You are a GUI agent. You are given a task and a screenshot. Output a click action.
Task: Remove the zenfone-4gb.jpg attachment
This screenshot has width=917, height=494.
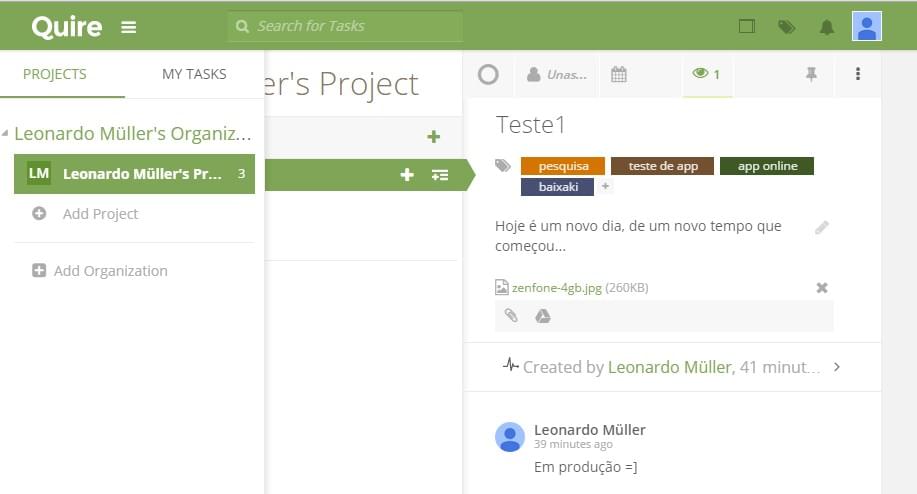click(822, 288)
